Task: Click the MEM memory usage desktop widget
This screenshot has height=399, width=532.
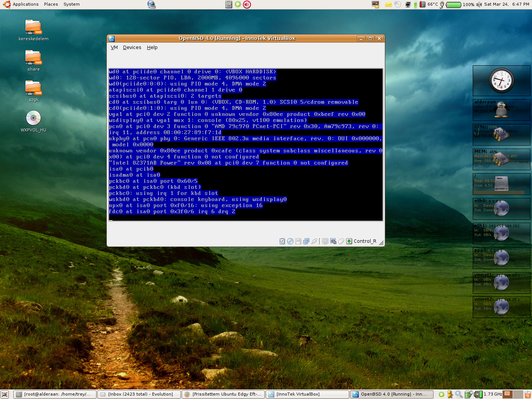Action: click(501, 159)
